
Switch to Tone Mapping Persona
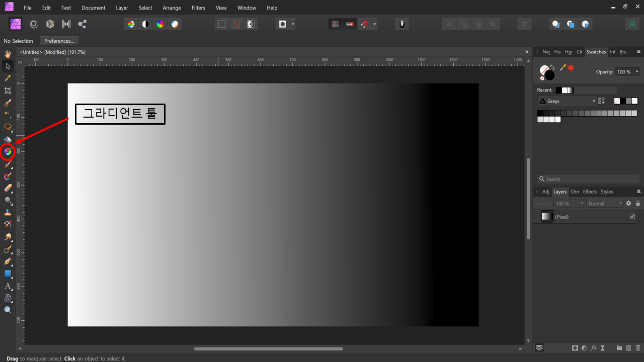point(66,24)
